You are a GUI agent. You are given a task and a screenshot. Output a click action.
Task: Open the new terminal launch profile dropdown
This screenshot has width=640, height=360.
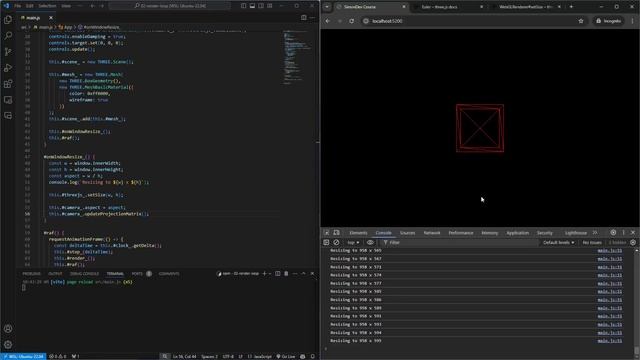[269, 273]
